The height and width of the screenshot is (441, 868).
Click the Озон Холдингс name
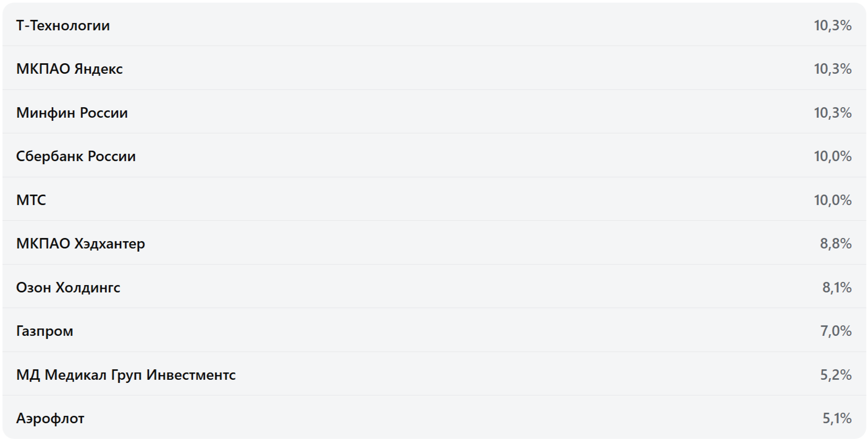pos(68,288)
